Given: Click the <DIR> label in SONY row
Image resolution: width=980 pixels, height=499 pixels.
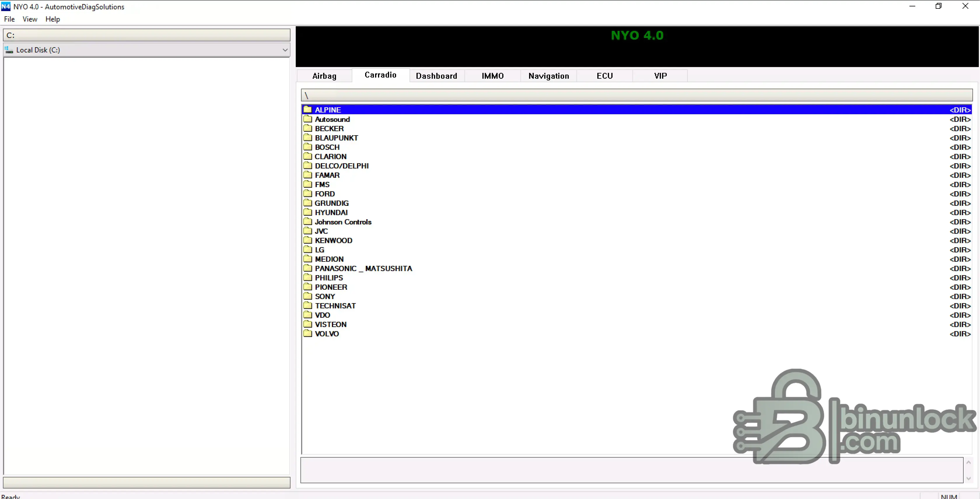Looking at the screenshot, I should point(960,296).
